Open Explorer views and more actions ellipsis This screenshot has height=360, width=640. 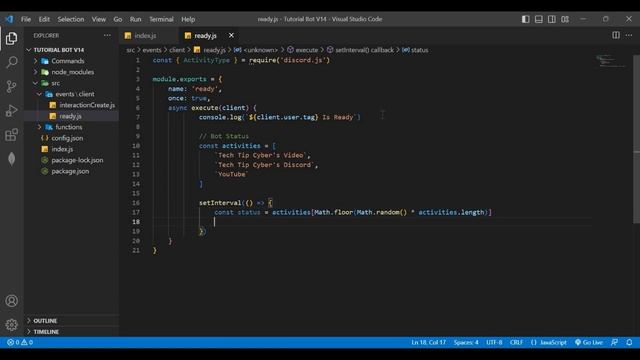click(107, 36)
